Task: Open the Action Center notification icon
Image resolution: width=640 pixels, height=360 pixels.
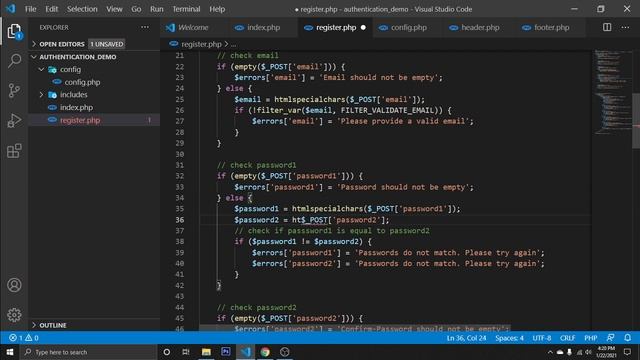Action: [x=627, y=352]
